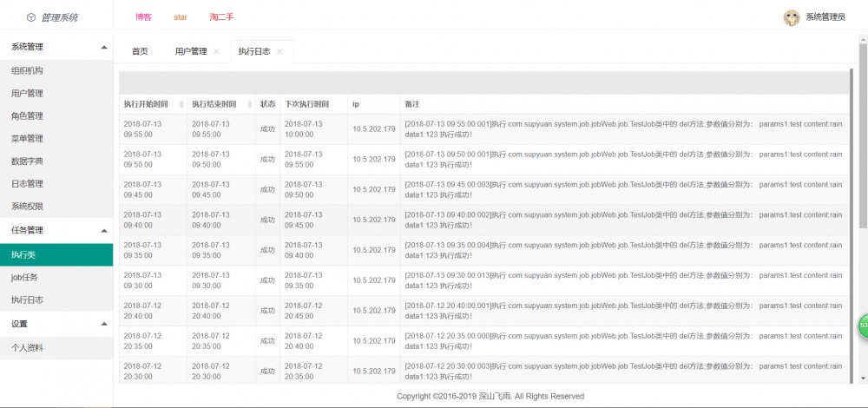Open the 淘二手 top navigation link
This screenshot has height=408, width=868.
click(x=221, y=17)
